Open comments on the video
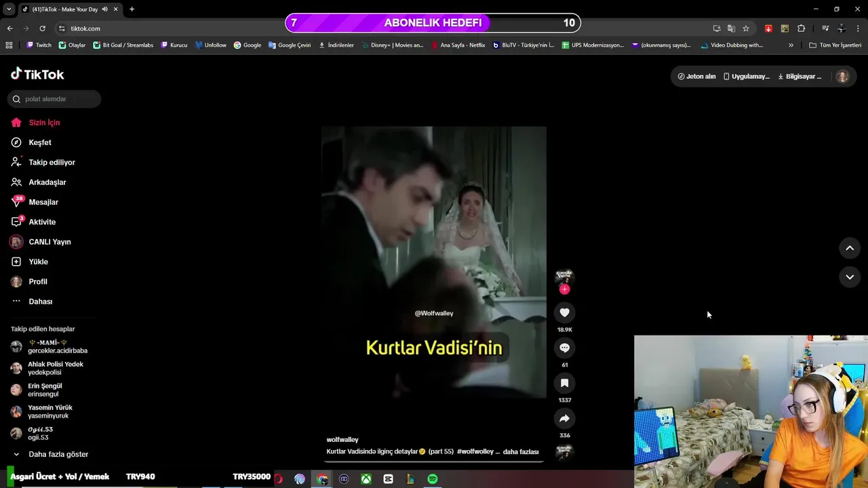868x488 pixels. (x=564, y=348)
